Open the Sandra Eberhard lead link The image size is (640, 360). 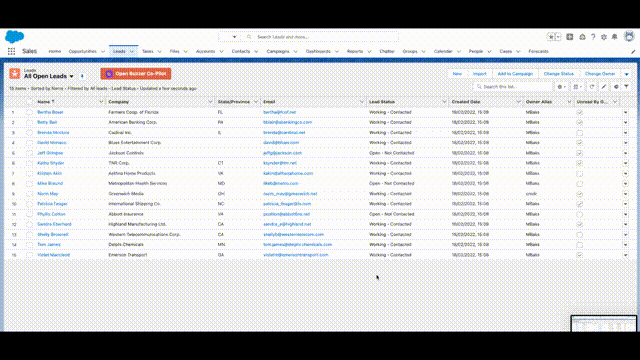pyautogui.click(x=54, y=224)
